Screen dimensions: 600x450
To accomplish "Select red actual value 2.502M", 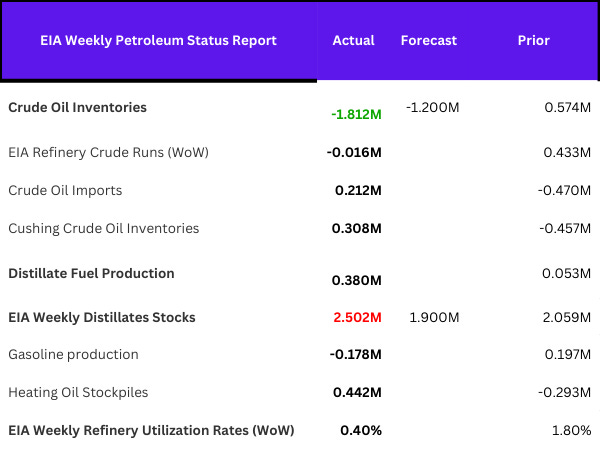I will [357, 318].
